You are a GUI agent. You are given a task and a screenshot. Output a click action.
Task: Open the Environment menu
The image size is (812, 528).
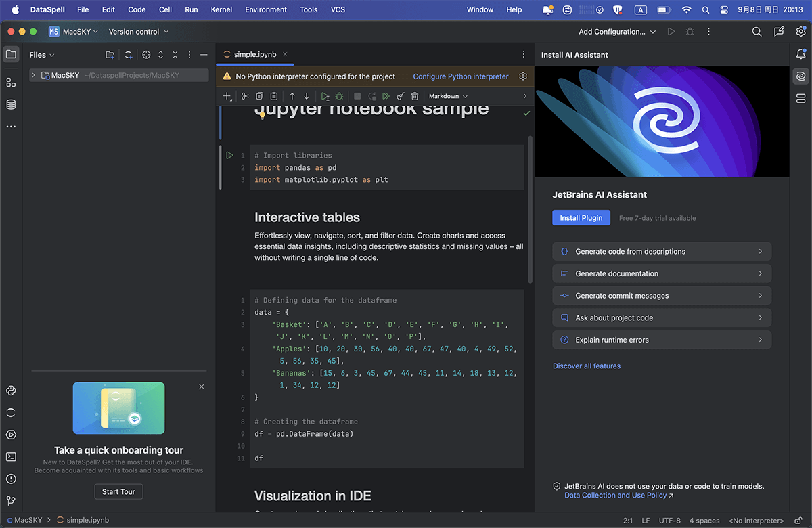click(266, 9)
